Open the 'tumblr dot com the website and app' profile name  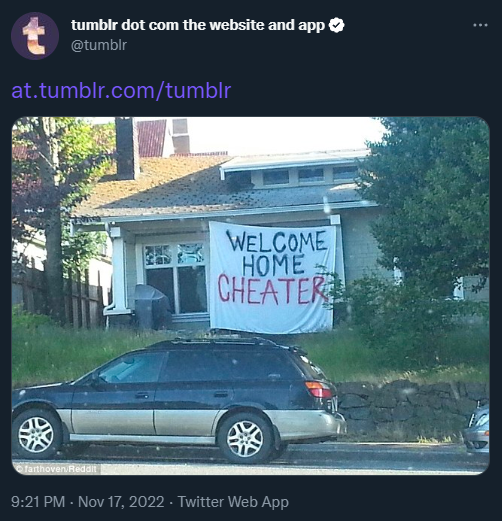pos(198,25)
